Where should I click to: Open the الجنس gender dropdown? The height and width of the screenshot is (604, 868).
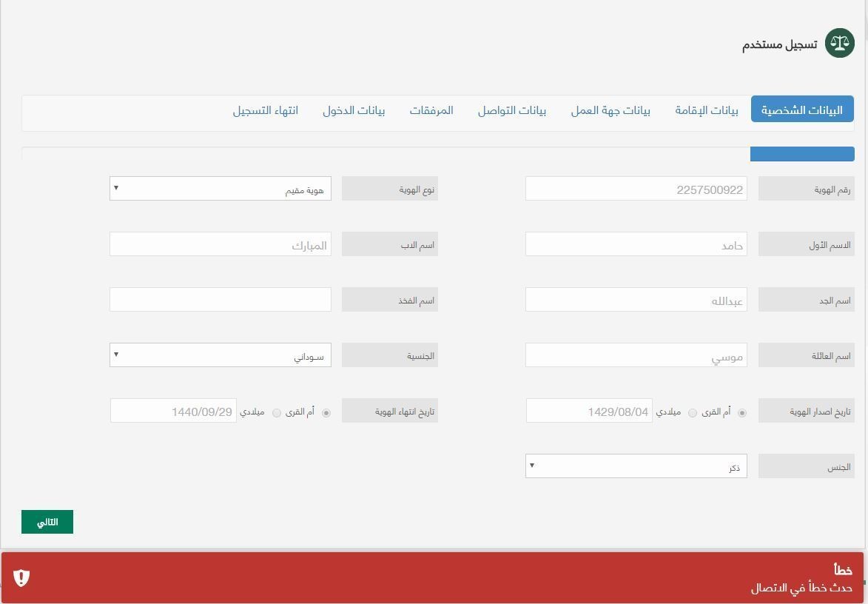click(x=636, y=466)
